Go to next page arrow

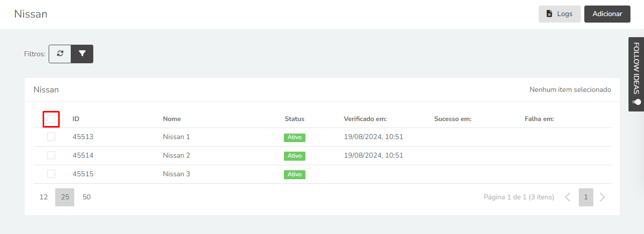tap(602, 197)
